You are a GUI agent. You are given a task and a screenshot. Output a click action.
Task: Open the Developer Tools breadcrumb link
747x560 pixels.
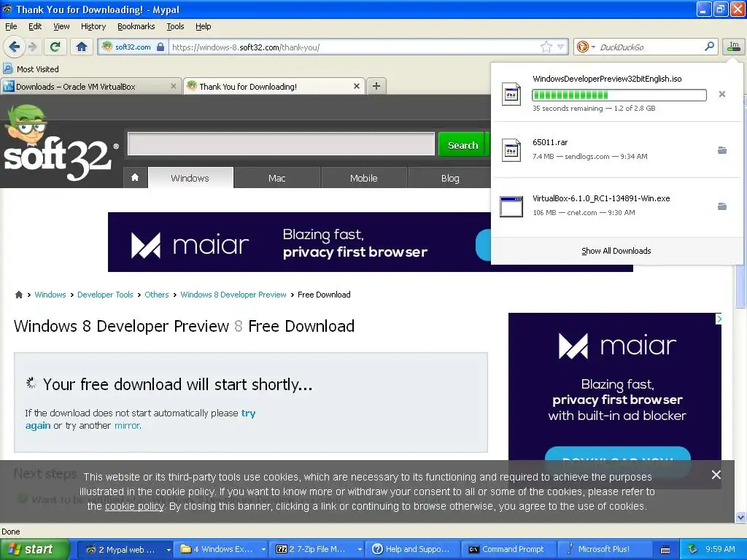[105, 295]
